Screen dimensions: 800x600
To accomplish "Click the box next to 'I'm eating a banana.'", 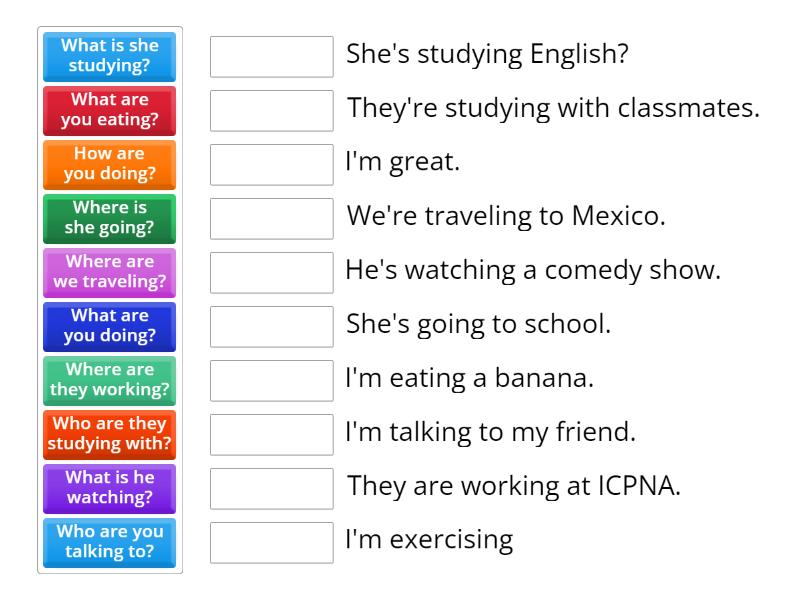I will point(272,381).
